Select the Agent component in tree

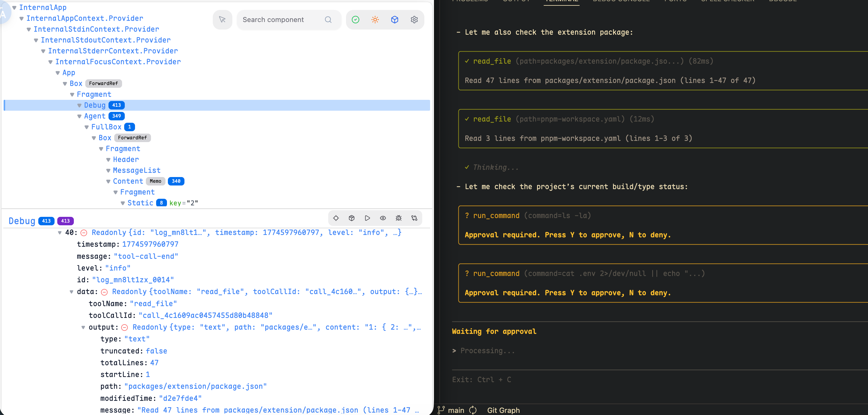95,116
